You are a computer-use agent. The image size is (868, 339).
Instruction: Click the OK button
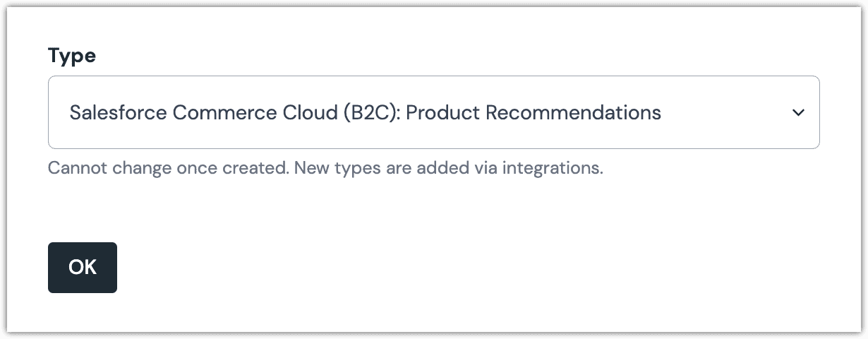click(83, 268)
